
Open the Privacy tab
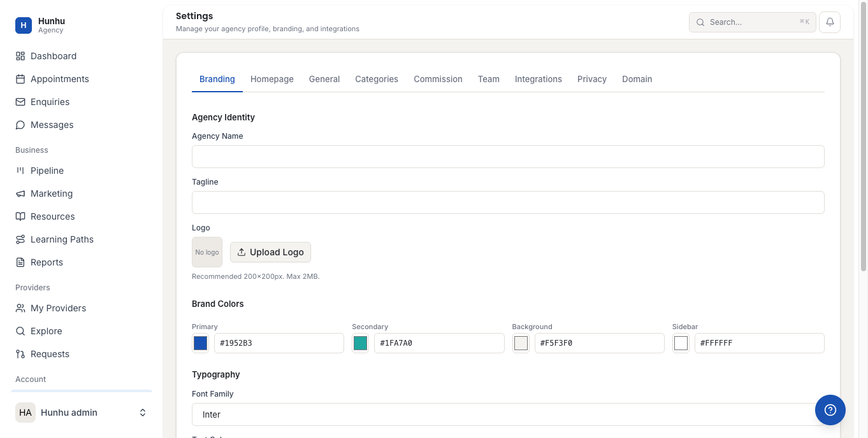(592, 79)
